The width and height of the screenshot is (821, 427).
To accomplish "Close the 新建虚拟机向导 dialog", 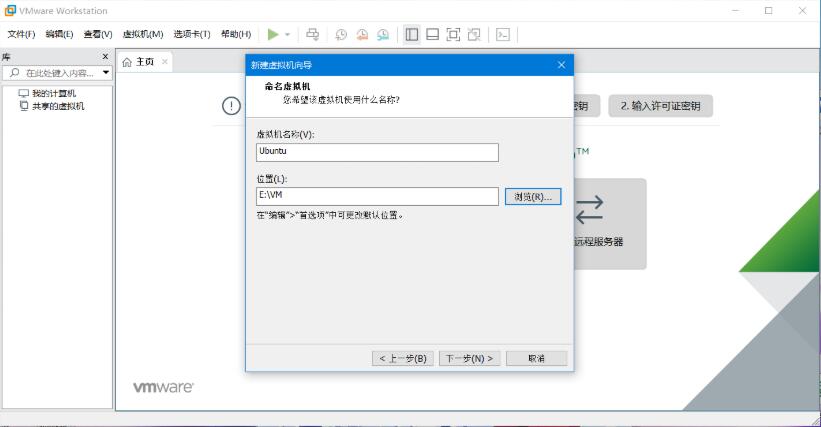I will 561,65.
